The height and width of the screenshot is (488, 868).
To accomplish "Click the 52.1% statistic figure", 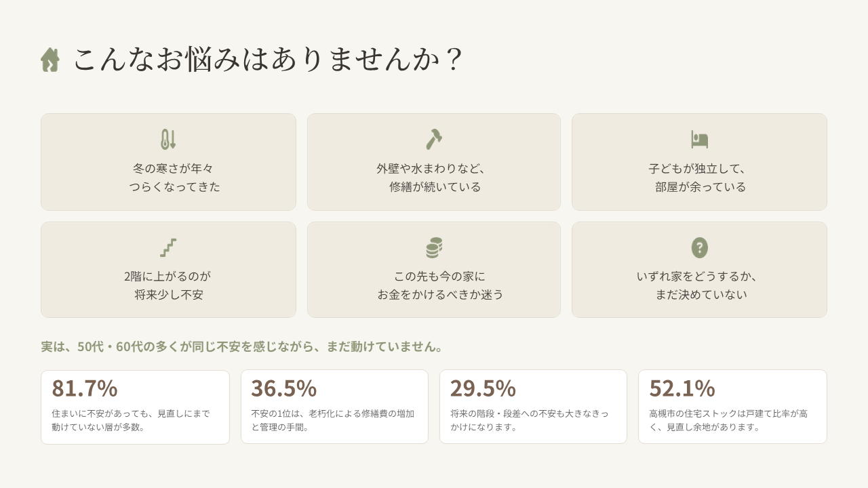I will pos(682,388).
